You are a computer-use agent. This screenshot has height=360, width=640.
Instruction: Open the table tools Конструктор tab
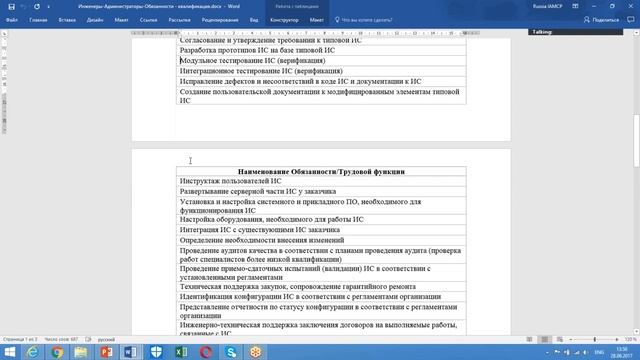[284, 20]
